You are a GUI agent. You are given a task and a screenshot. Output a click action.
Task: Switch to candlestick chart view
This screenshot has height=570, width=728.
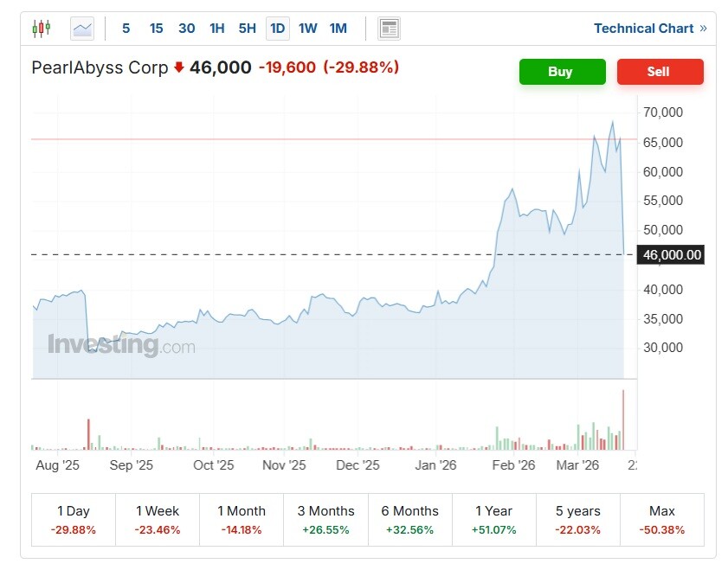point(41,27)
